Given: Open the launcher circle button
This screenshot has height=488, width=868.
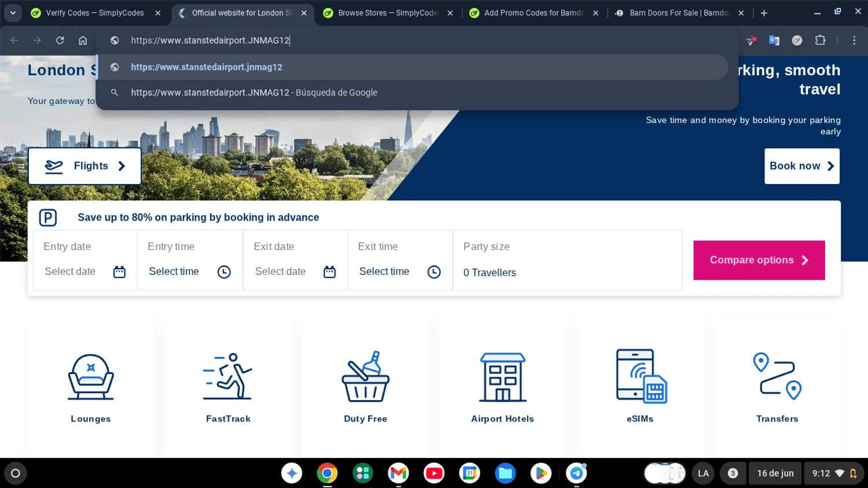Looking at the screenshot, I should coord(16,473).
